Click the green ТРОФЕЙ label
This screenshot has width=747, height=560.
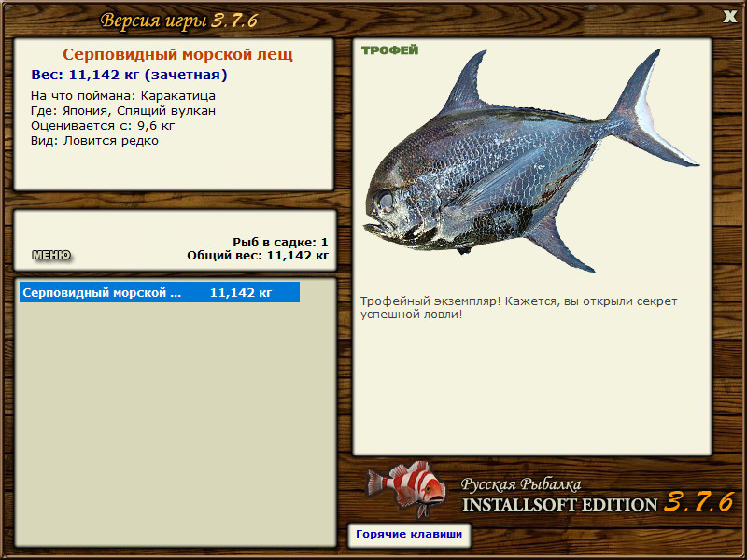pos(389,50)
